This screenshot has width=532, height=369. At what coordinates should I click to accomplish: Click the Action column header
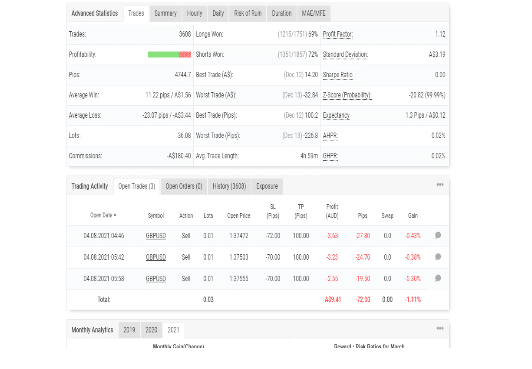coord(186,216)
